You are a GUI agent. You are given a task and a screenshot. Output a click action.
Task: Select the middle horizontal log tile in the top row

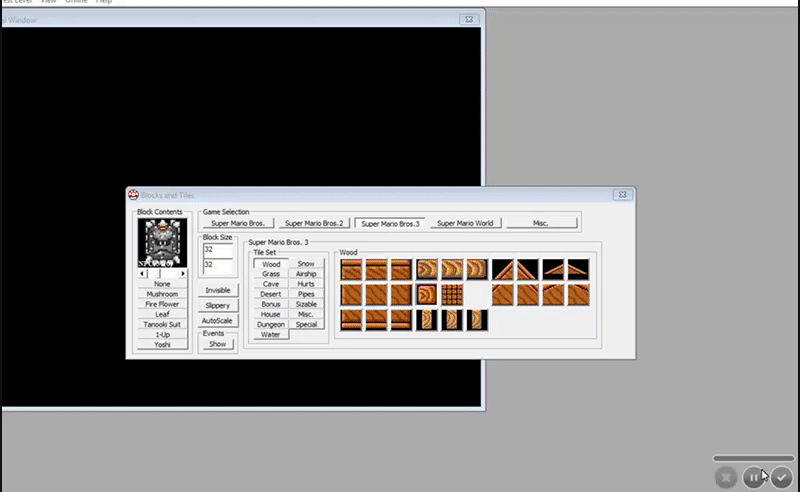[x=452, y=269]
